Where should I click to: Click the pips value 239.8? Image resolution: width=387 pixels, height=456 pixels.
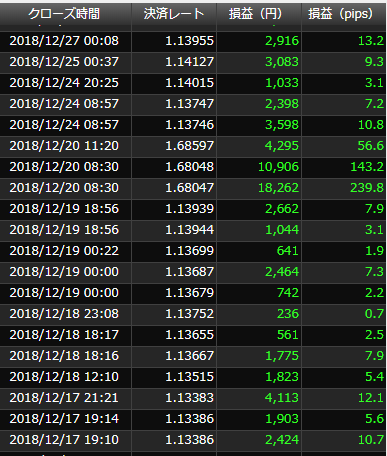[x=367, y=188]
